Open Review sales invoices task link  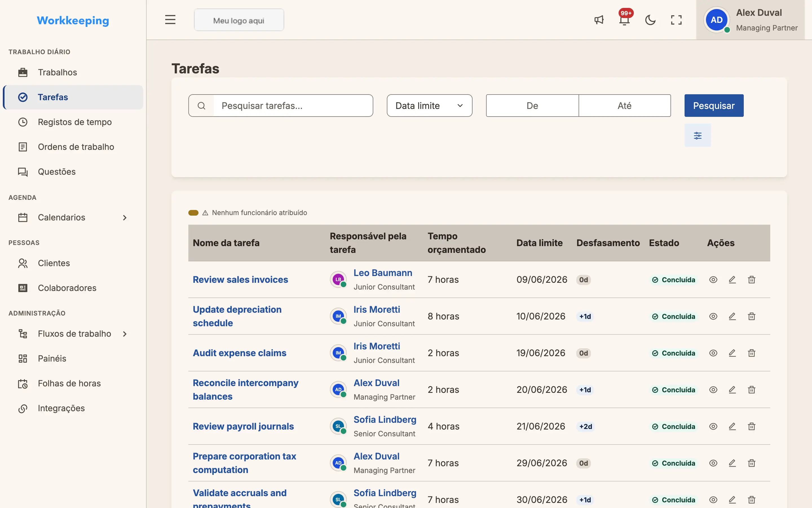pos(240,279)
